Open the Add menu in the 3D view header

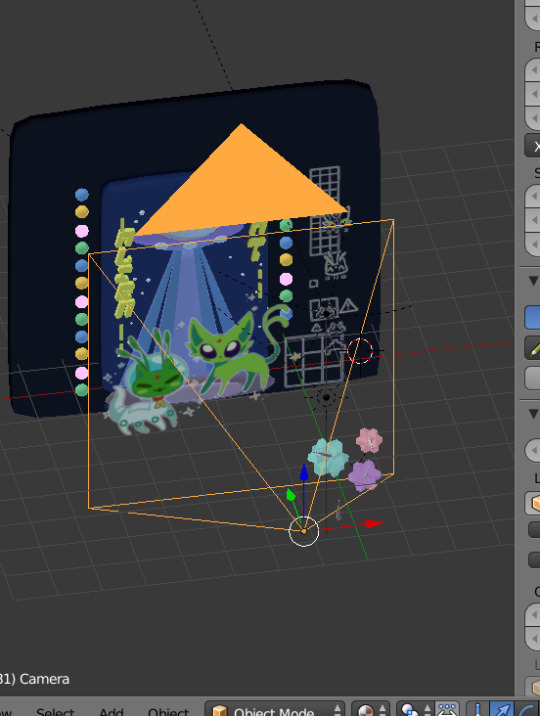[x=111, y=711]
